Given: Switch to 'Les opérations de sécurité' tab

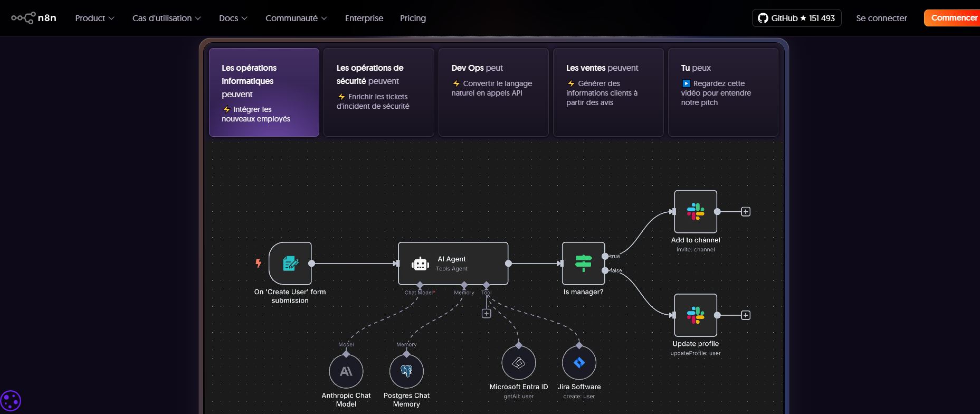Looking at the screenshot, I should 378,92.
